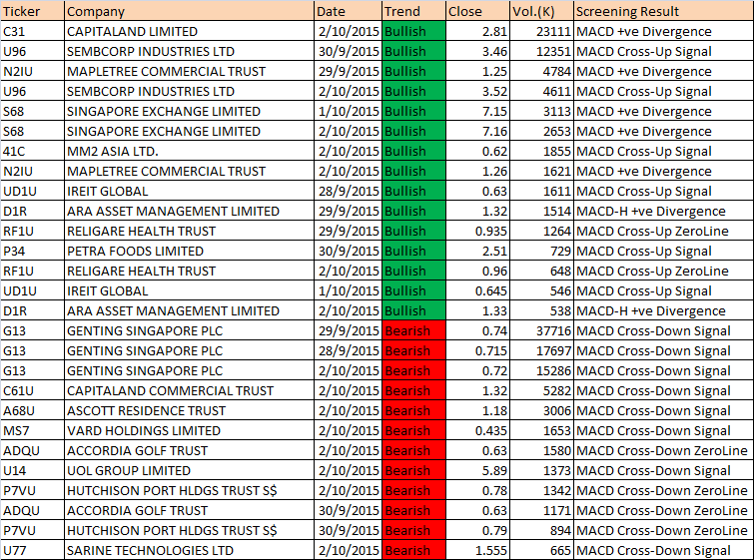The image size is (754, 560).
Task: Select the Bearish trend cell for MS7
Action: tap(414, 430)
